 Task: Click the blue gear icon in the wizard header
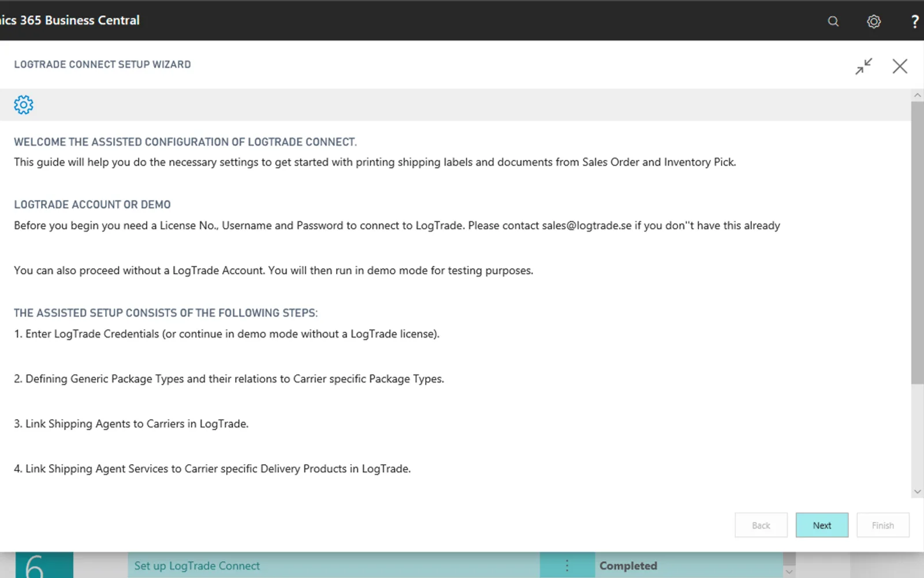(x=24, y=105)
